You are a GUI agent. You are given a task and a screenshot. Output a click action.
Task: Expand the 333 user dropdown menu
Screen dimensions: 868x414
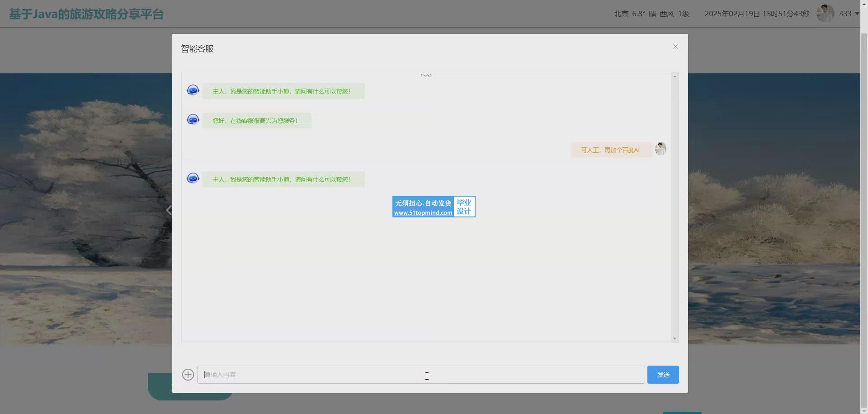849,14
